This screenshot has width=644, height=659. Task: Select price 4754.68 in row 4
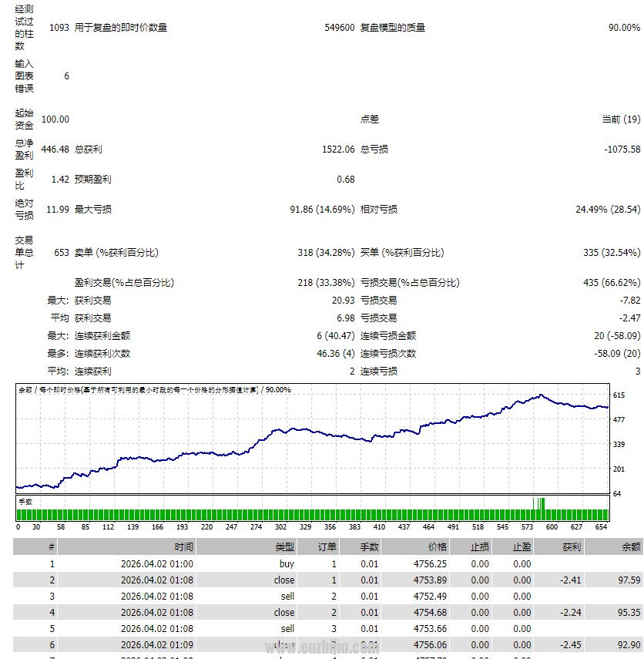pos(430,613)
